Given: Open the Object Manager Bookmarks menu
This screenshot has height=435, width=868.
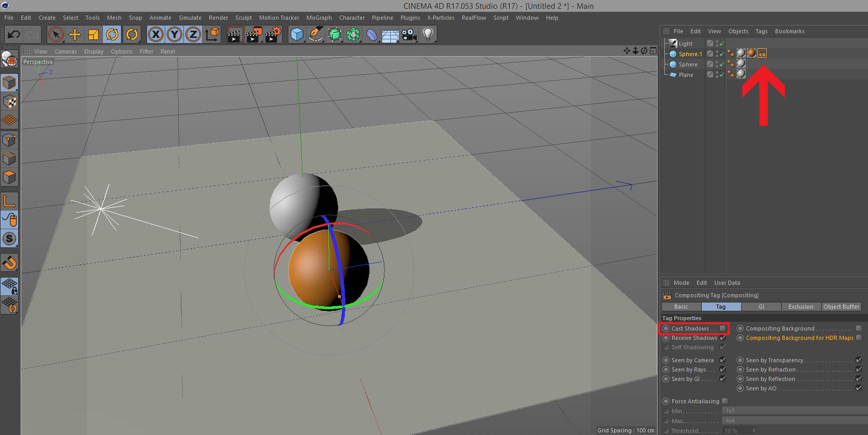Looking at the screenshot, I should point(790,31).
